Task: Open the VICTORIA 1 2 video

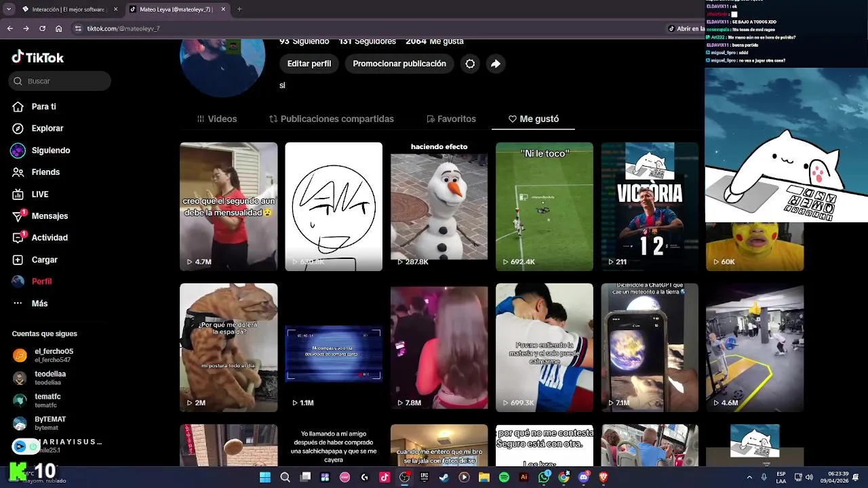Action: point(650,207)
